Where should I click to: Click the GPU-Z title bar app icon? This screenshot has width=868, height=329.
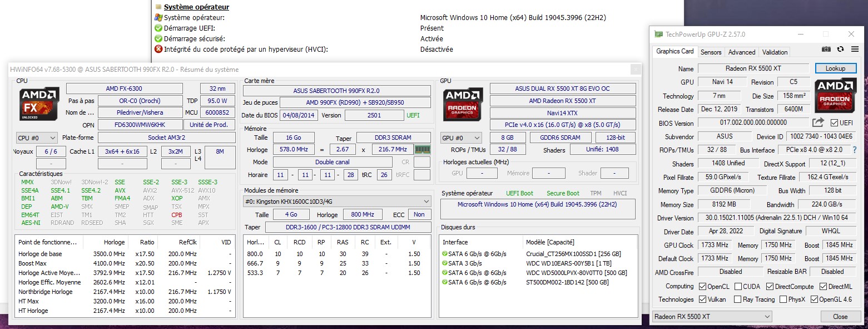658,35
